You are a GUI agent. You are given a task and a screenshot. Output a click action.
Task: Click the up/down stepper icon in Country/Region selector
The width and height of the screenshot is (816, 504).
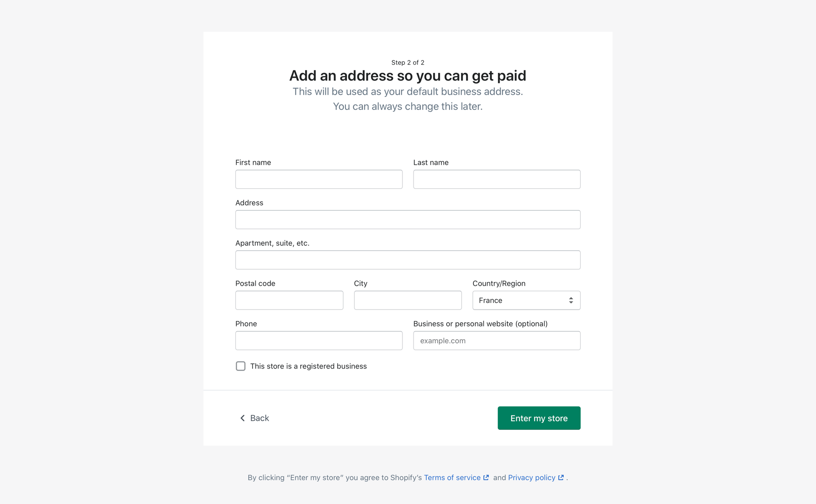[571, 300]
